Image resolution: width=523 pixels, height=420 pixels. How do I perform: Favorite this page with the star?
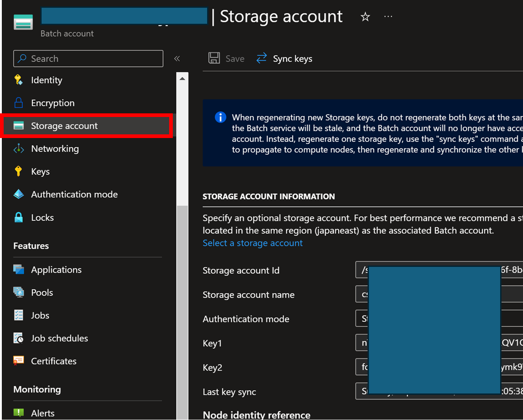[365, 17]
